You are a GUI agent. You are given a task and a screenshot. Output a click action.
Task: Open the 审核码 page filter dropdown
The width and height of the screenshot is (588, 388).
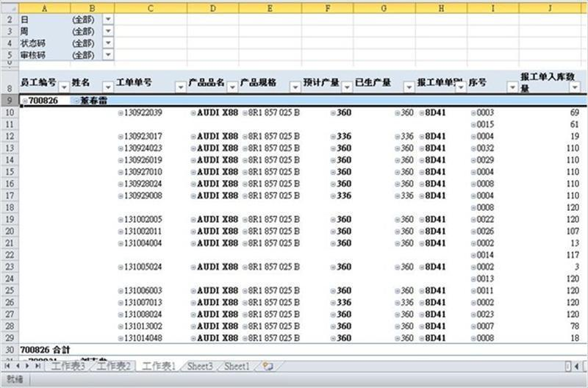coord(108,55)
